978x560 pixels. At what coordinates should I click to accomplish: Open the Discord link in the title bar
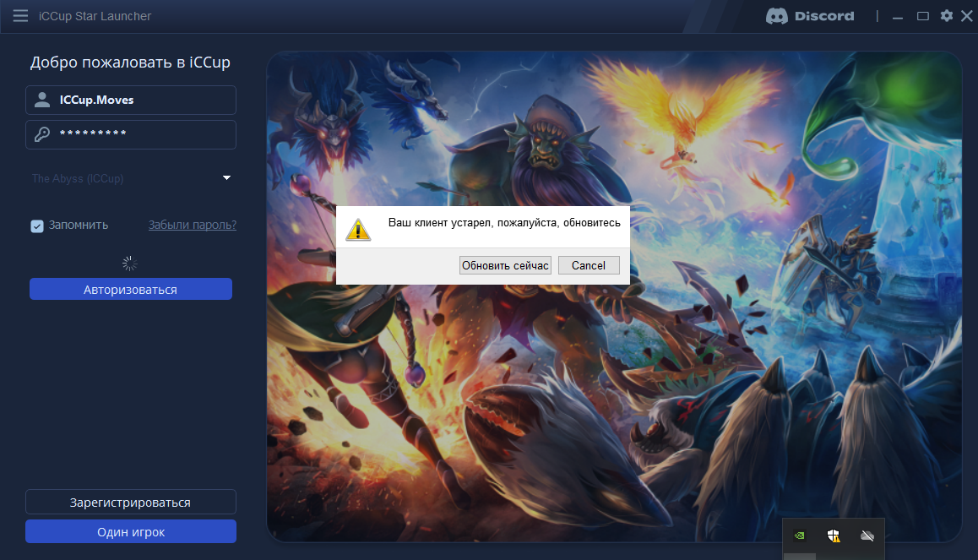coord(810,16)
